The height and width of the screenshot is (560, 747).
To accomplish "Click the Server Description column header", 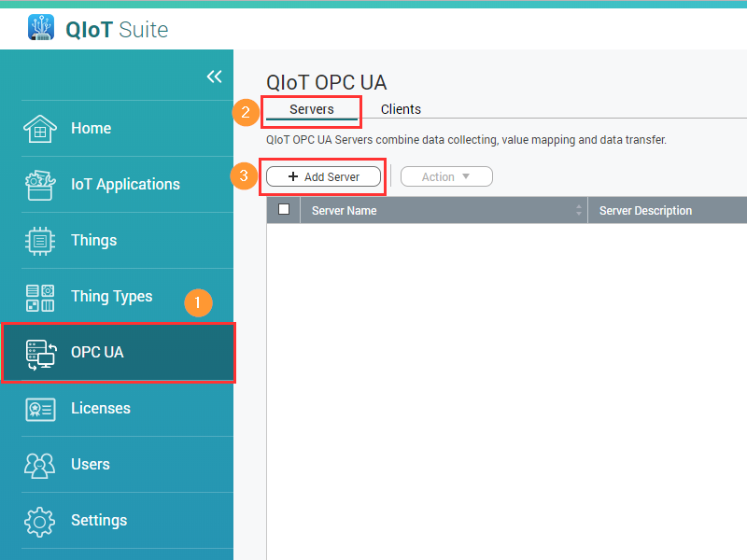I will tap(668, 210).
